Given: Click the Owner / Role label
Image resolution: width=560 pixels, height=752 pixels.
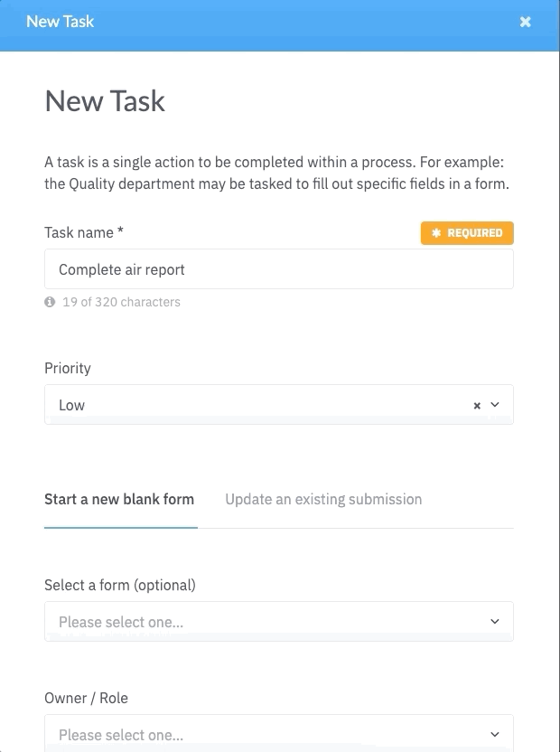Looking at the screenshot, I should [x=87, y=698].
